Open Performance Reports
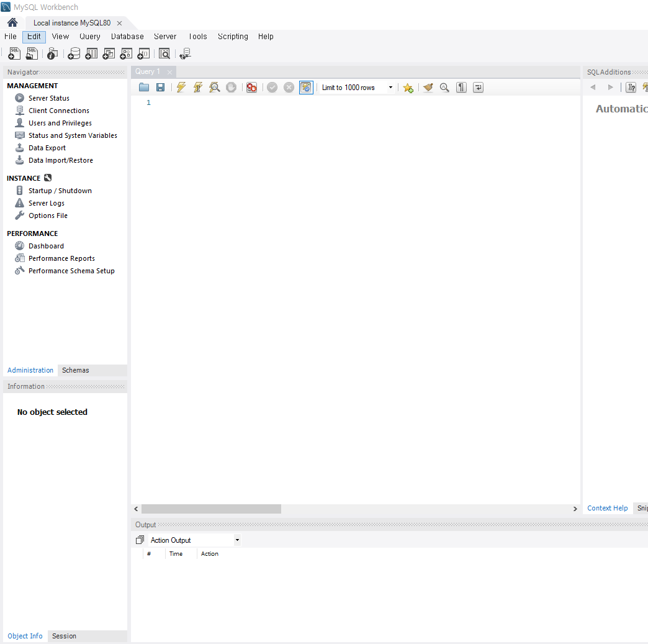This screenshot has width=648, height=644. [61, 258]
